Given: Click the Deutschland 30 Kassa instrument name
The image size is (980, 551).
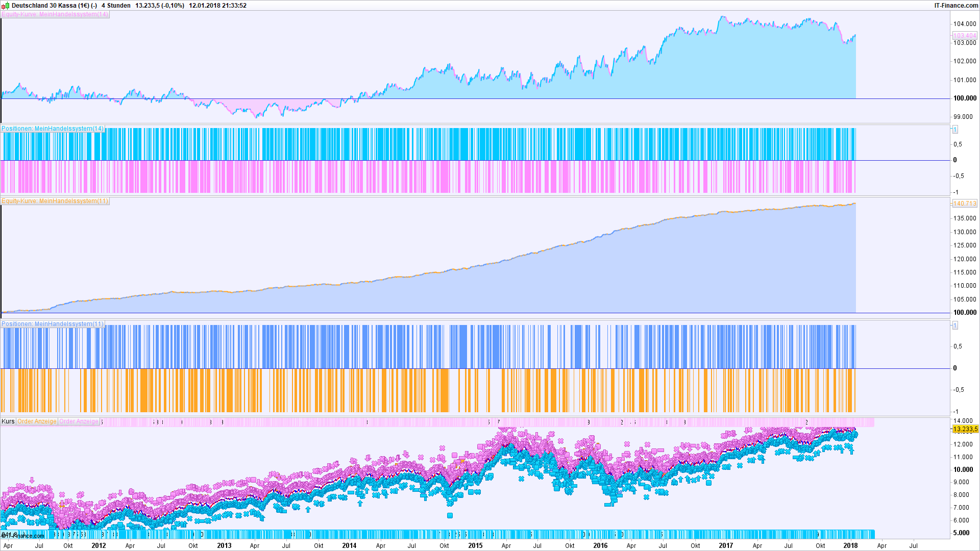Looking at the screenshot, I should point(44,6).
